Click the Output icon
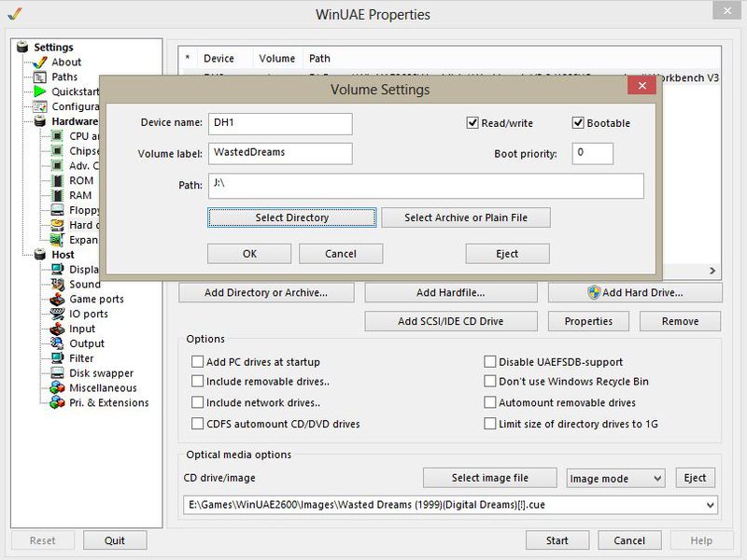Viewport: 747px width, 560px height. click(x=57, y=343)
